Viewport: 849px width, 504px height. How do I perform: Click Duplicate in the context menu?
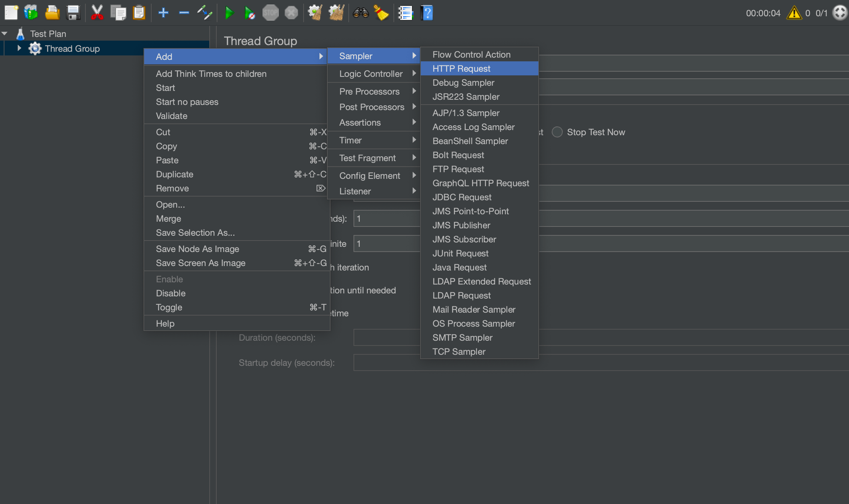tap(175, 174)
